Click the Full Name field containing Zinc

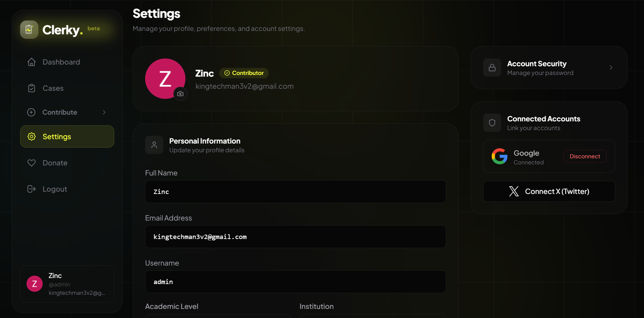(296, 192)
